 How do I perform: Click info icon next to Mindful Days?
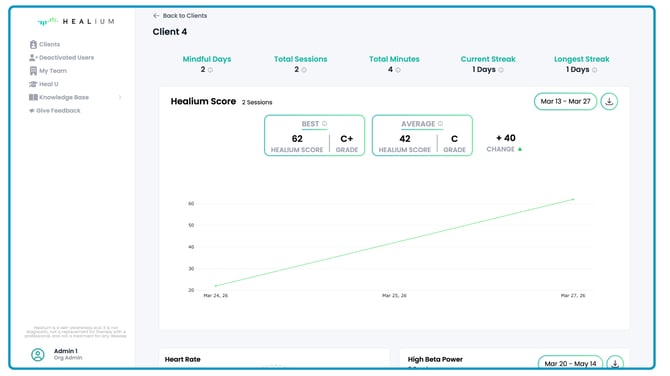(x=210, y=70)
